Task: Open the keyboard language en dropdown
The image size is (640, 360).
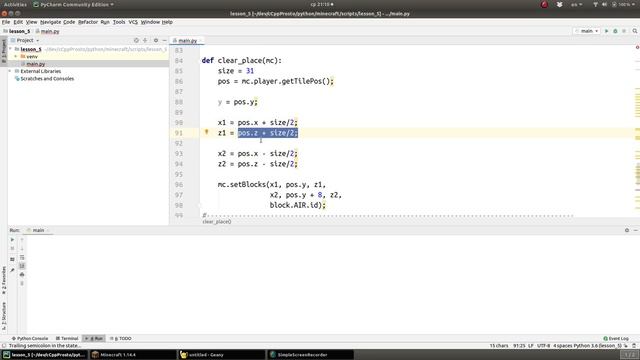Action: [576, 4]
